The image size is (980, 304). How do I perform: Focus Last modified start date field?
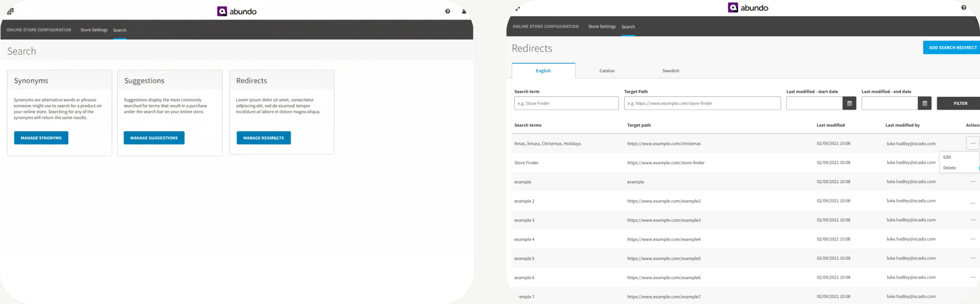tap(815, 103)
